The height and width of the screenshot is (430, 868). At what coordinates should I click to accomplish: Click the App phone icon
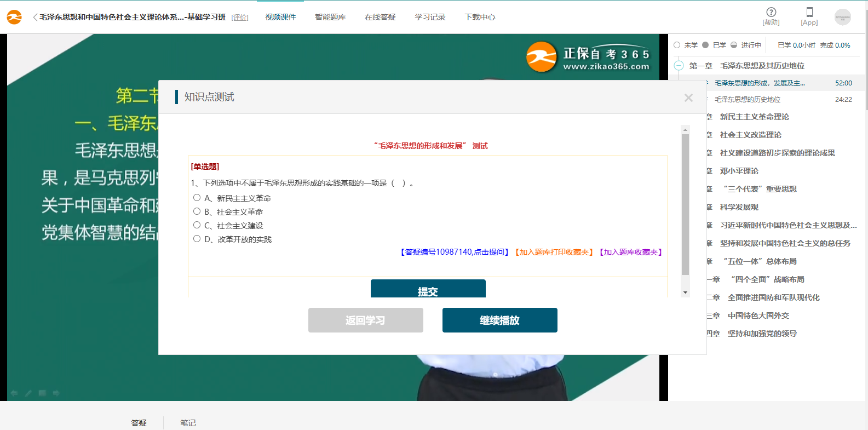809,12
